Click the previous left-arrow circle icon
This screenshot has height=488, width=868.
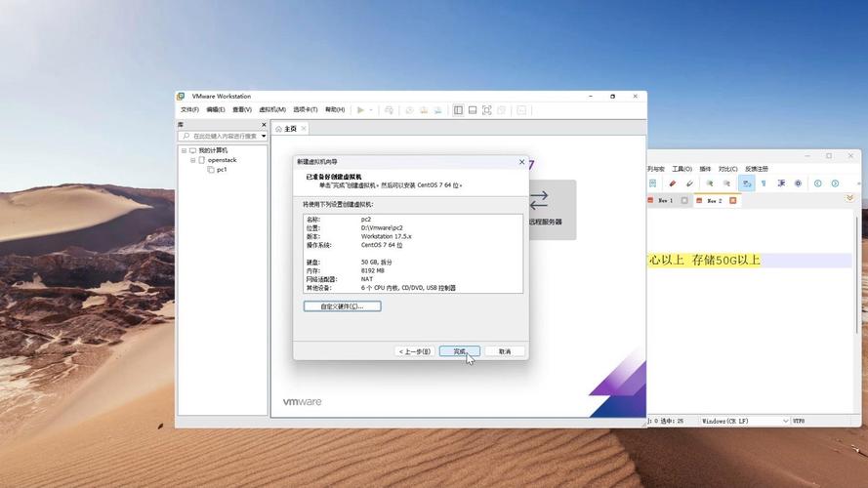coord(817,183)
